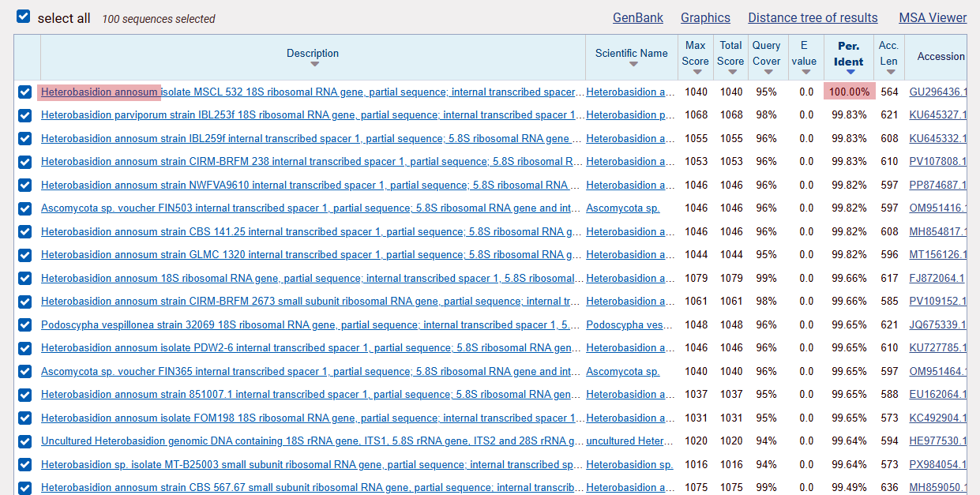Image resolution: width=980 pixels, height=495 pixels.
Task: Open Ascomycota sp. name in FIN503 row
Action: [x=623, y=208]
